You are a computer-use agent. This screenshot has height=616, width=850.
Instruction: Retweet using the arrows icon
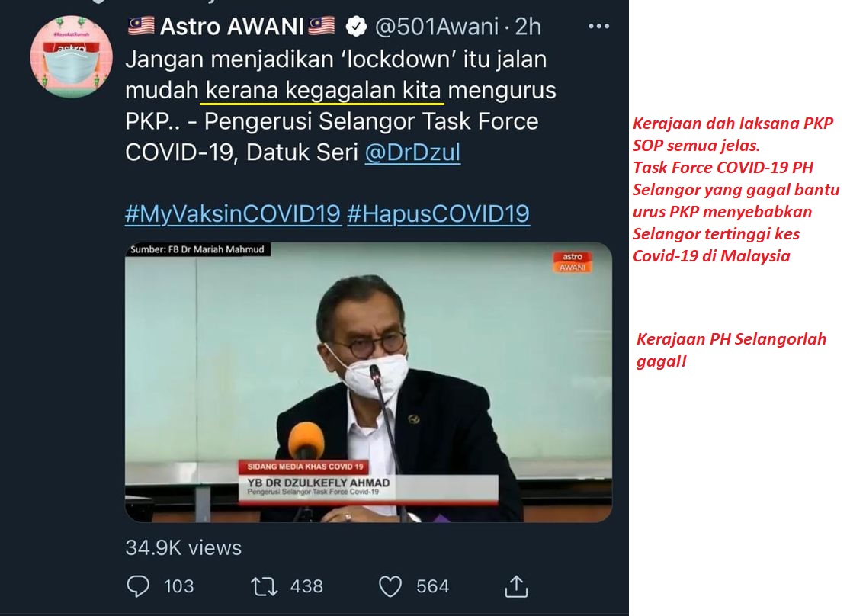[264, 586]
